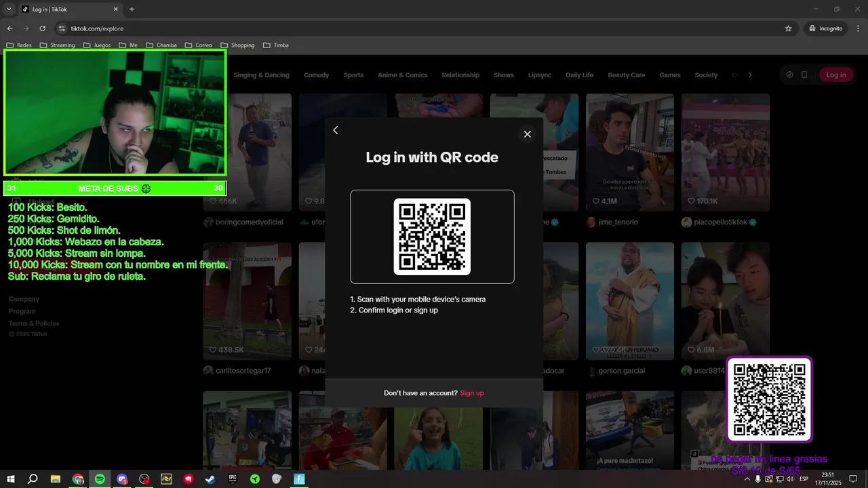Select the Lipsync category

(x=540, y=75)
